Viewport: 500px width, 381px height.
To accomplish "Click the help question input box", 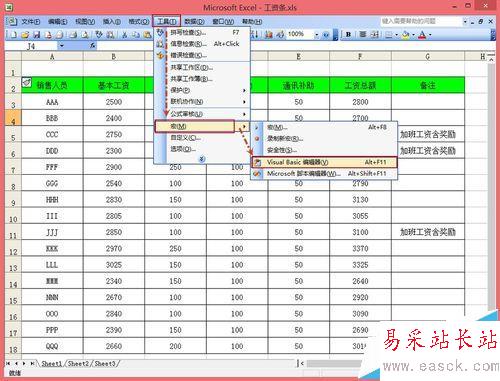I will pyautogui.click(x=421, y=21).
